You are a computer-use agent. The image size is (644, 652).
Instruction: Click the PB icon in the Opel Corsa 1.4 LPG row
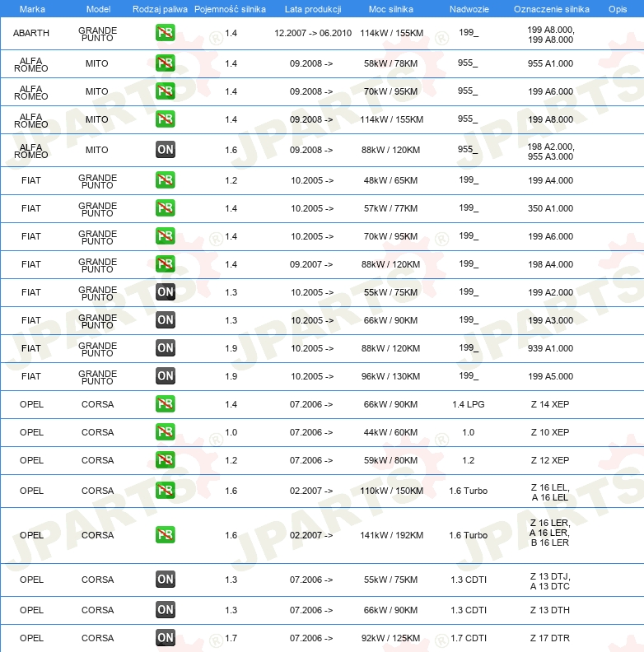coord(166,404)
